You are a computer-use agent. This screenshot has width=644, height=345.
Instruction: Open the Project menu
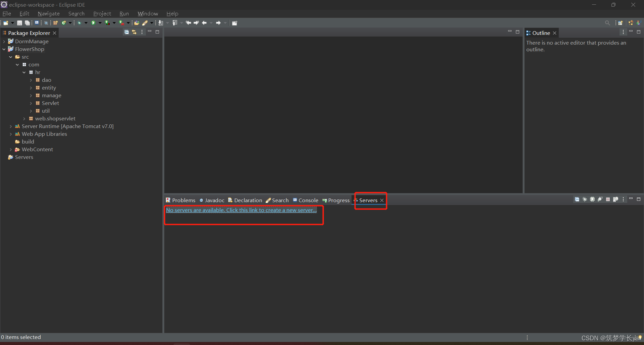point(102,14)
